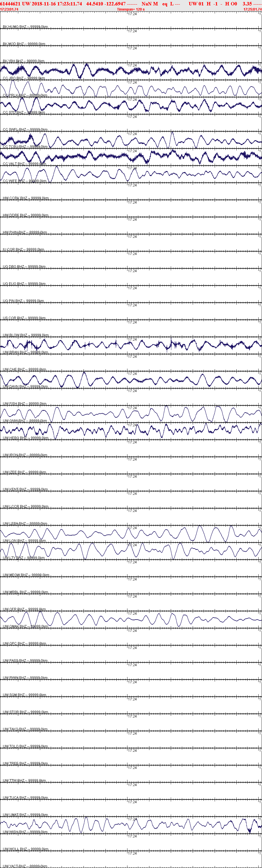Click the UW LCCR BHZ label

coord(26,507)
